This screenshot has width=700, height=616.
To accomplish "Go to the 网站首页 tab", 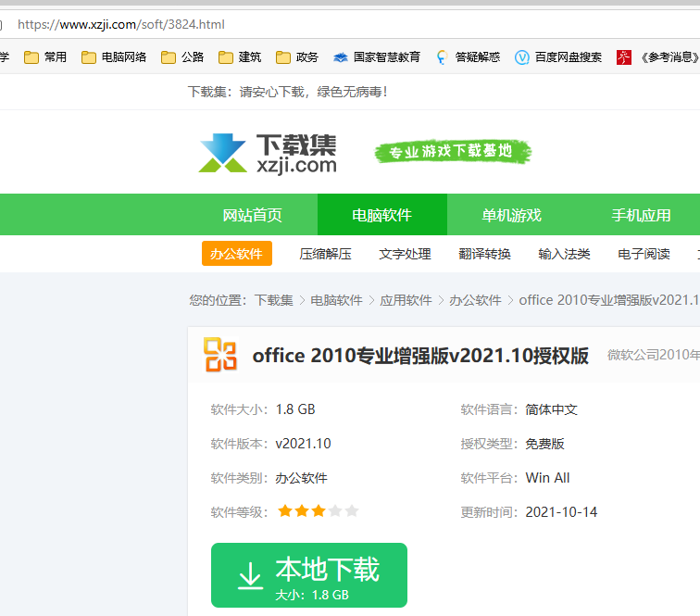I will [x=253, y=215].
